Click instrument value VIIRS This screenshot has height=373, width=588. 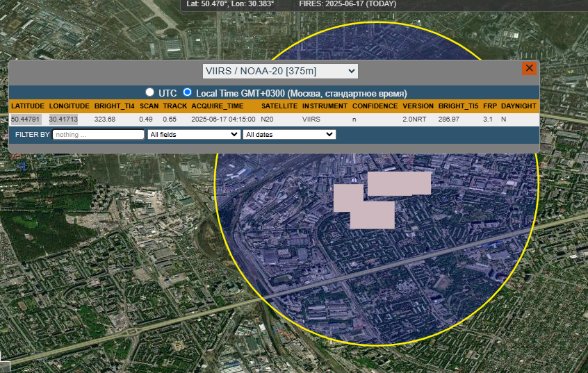point(311,119)
